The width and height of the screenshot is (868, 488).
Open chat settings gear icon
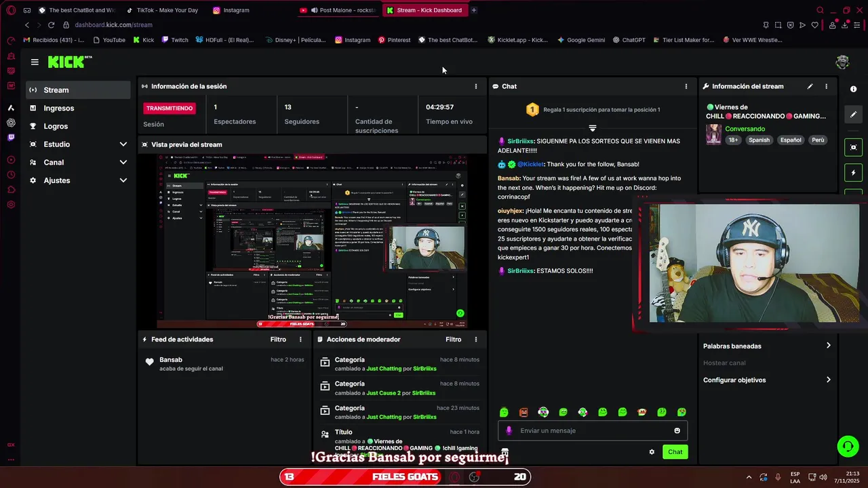click(652, 452)
